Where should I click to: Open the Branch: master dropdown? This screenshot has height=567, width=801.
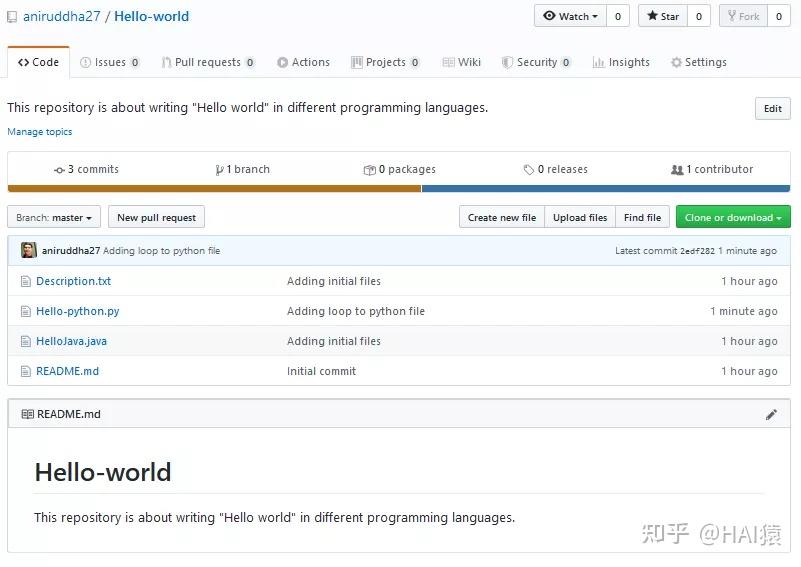[x=54, y=217]
